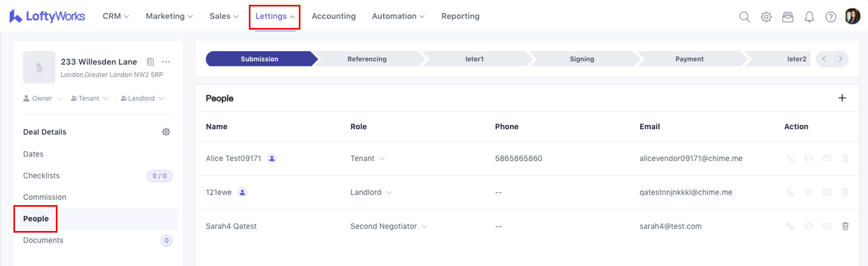
Task: Open the Checklists section
Action: 41,176
